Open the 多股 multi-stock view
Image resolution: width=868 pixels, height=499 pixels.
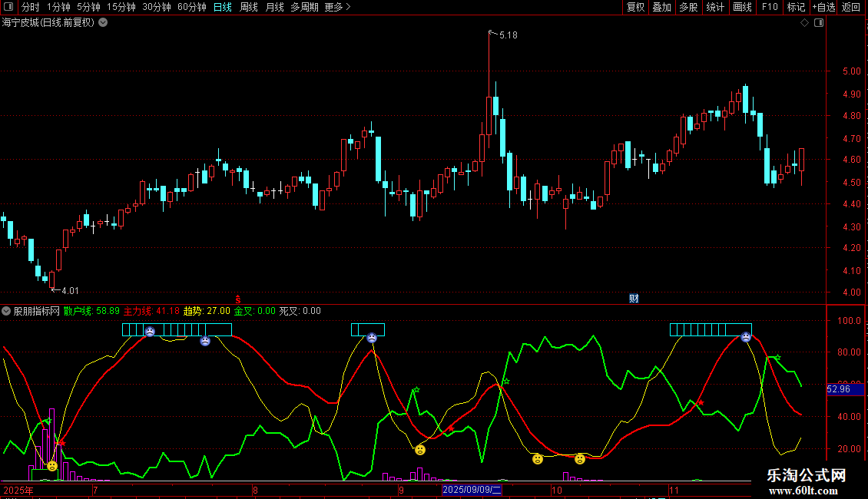pos(688,7)
